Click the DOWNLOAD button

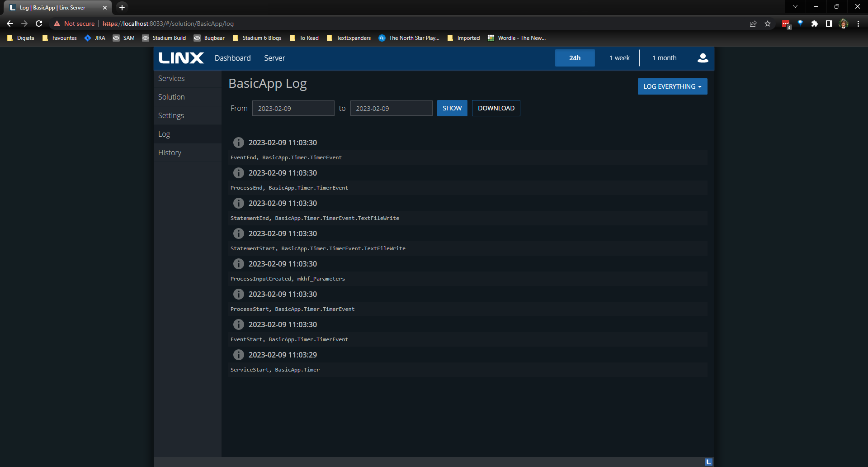click(x=496, y=108)
